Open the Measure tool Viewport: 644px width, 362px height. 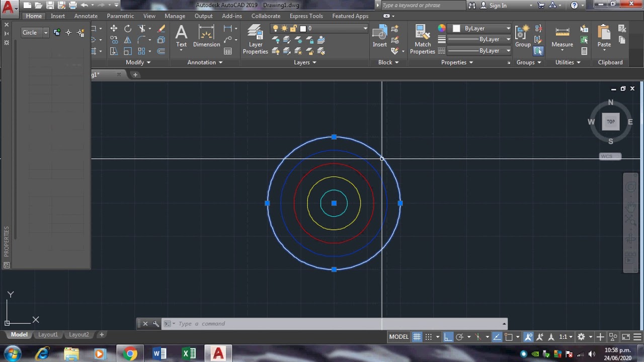(x=562, y=36)
